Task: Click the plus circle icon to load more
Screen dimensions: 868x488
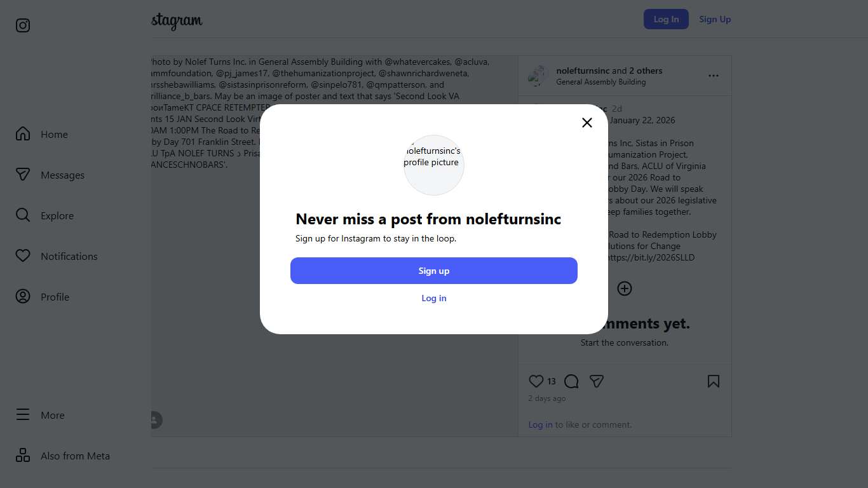Action: pyautogui.click(x=625, y=288)
